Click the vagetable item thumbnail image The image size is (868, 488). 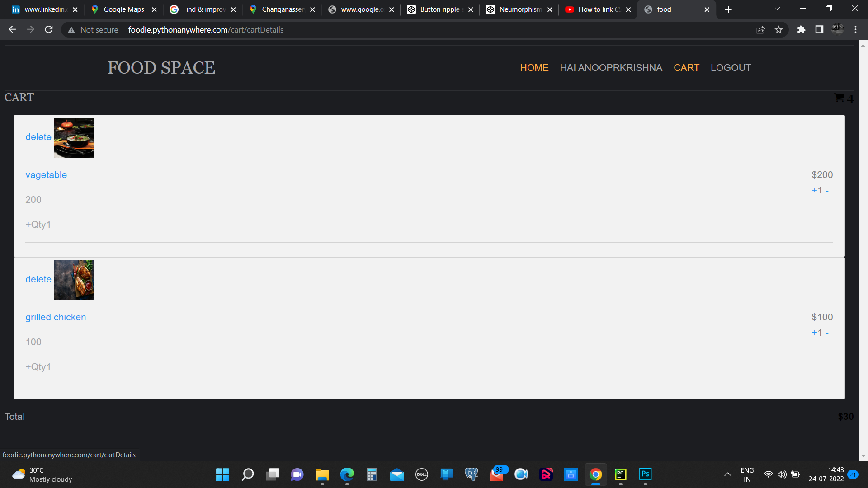pyautogui.click(x=74, y=138)
